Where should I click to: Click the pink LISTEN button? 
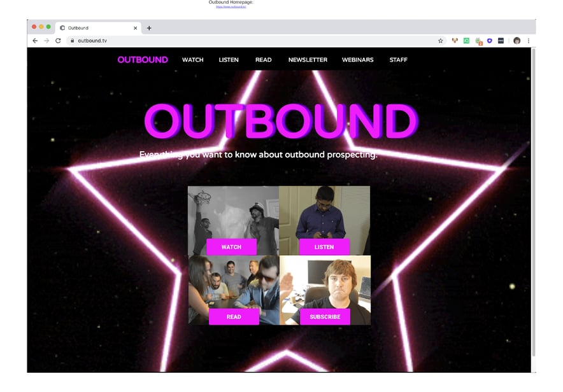pos(324,247)
